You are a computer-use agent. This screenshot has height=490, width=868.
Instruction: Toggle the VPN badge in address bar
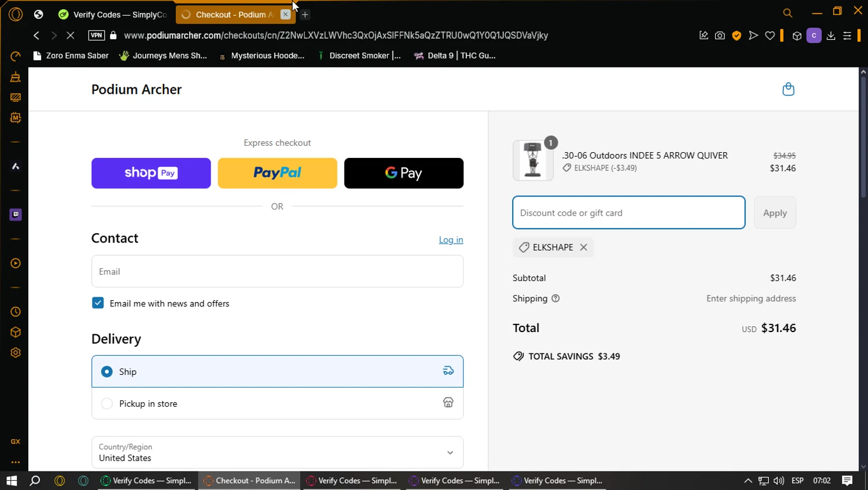(97, 35)
